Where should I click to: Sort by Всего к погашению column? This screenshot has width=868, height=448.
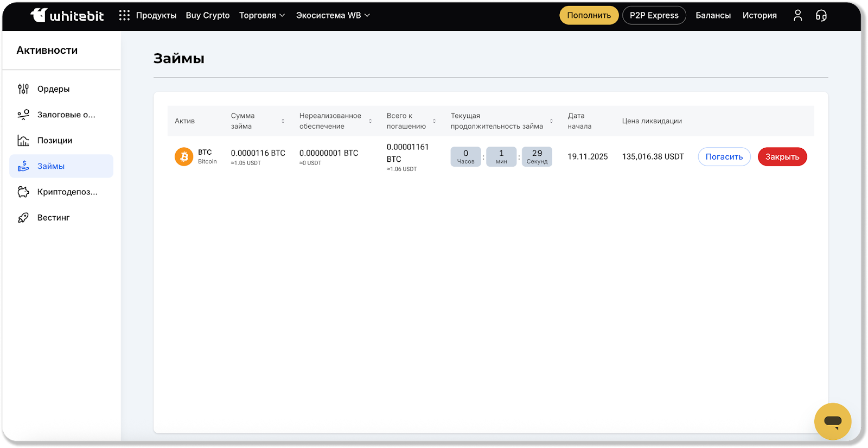click(434, 121)
